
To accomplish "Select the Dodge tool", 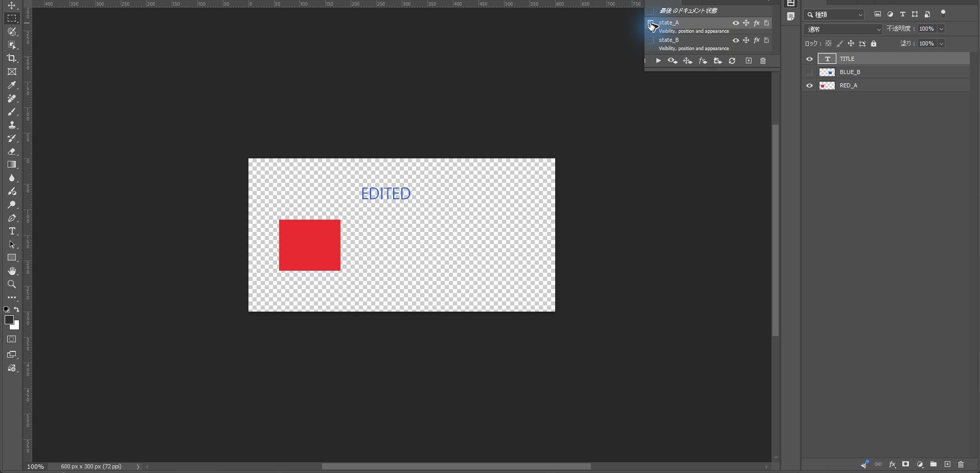I will coord(12,204).
